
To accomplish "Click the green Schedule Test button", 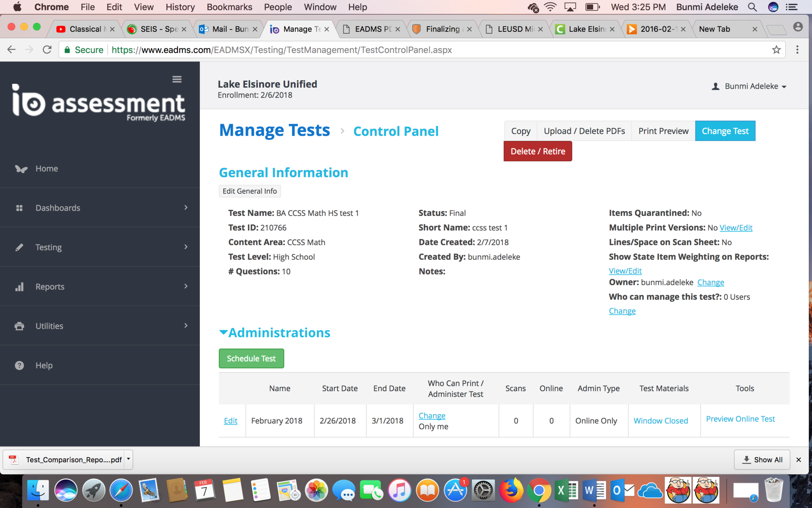I will [x=251, y=358].
